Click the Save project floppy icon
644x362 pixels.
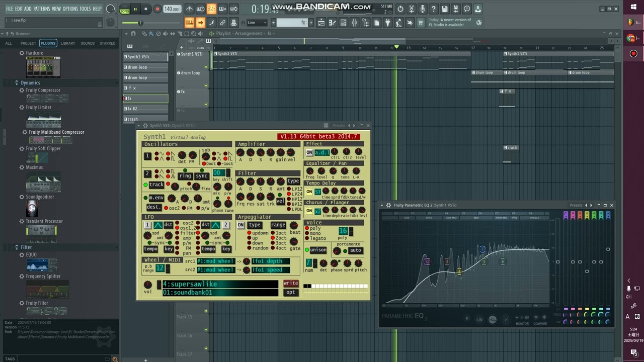coord(445,9)
